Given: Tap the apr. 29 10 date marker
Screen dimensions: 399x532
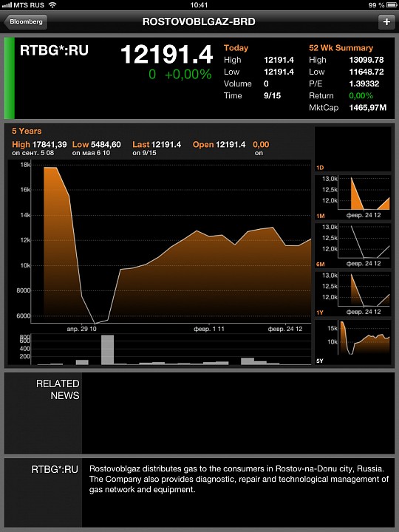Looking at the screenshot, I should 81,329.
